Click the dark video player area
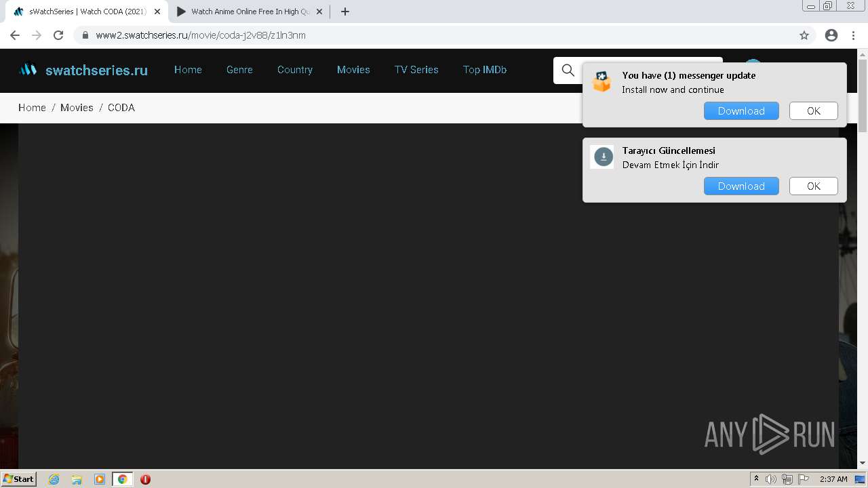Viewport: 868px width, 488px height. coord(429,296)
